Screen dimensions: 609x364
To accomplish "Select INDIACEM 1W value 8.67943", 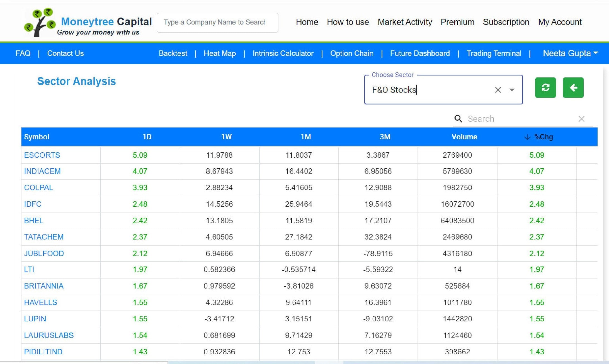I will click(x=219, y=171).
